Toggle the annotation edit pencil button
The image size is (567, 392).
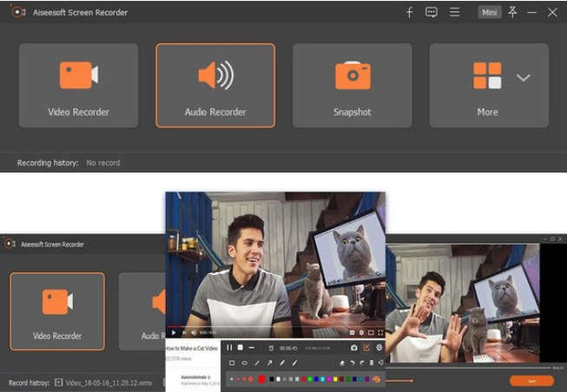366,347
